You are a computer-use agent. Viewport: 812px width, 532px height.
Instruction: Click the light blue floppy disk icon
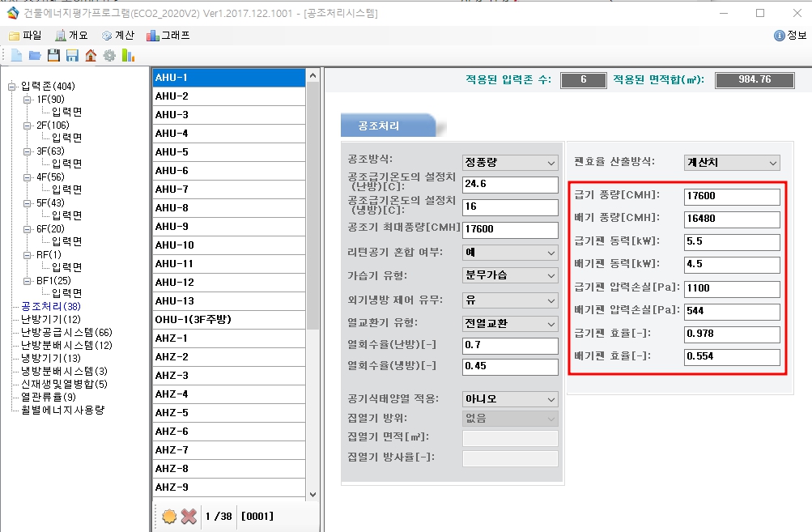click(72, 55)
